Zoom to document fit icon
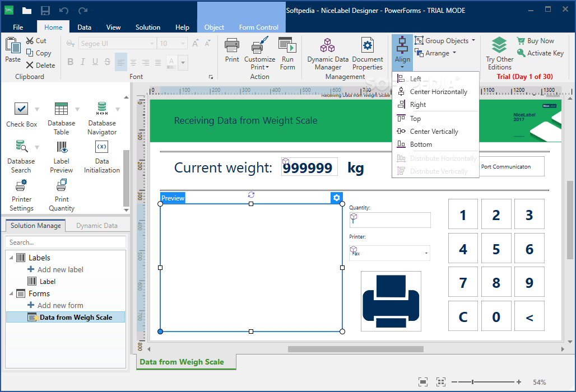The width and height of the screenshot is (576, 392). tap(423, 382)
